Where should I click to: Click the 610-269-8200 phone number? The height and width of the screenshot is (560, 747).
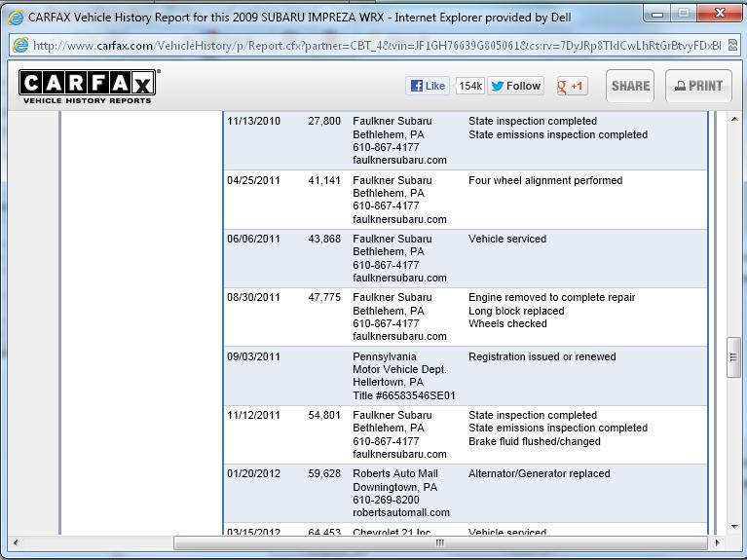pyautogui.click(x=386, y=500)
